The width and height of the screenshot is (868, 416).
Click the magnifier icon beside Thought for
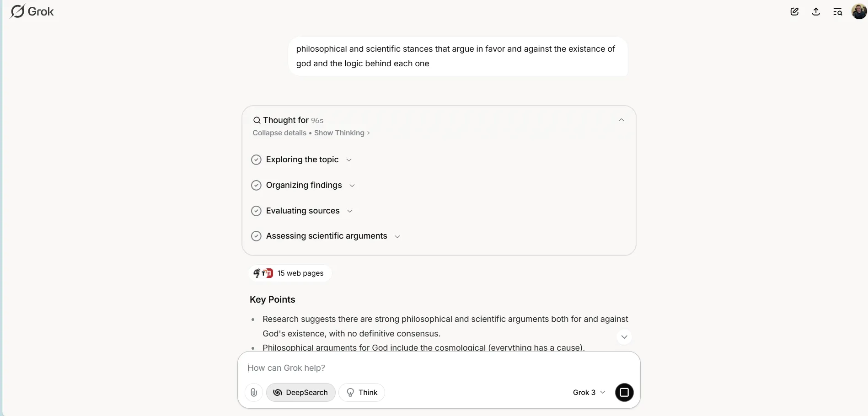(257, 120)
